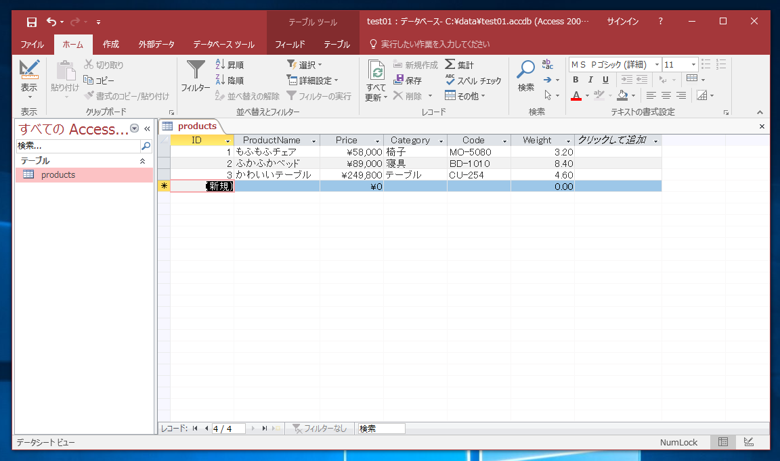Image resolution: width=780 pixels, height=461 pixels.
Task: Open Advanced (詳細設定) filter dropdown
Action: (312, 80)
